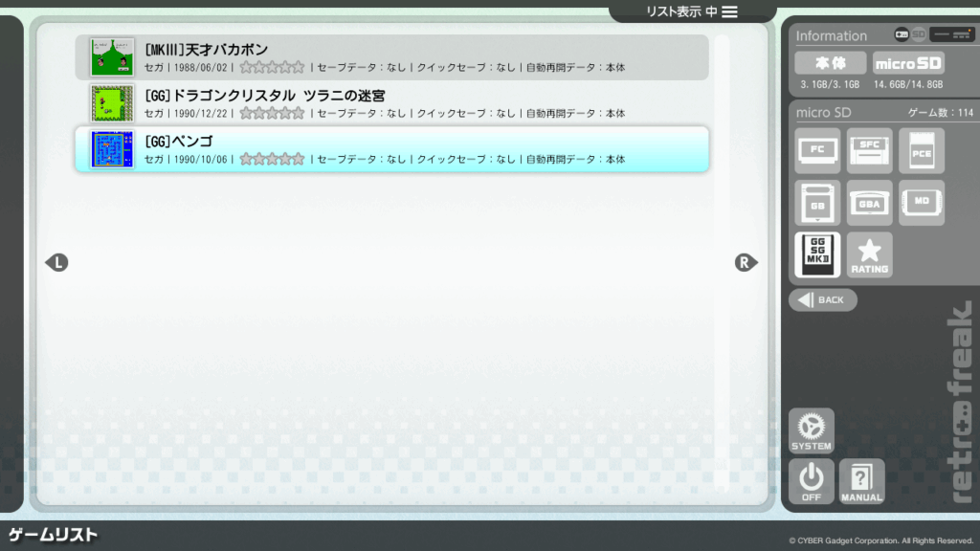Screen dimensions: 980x551
Task: Select the GBA cartridge filter icon
Action: (x=869, y=203)
